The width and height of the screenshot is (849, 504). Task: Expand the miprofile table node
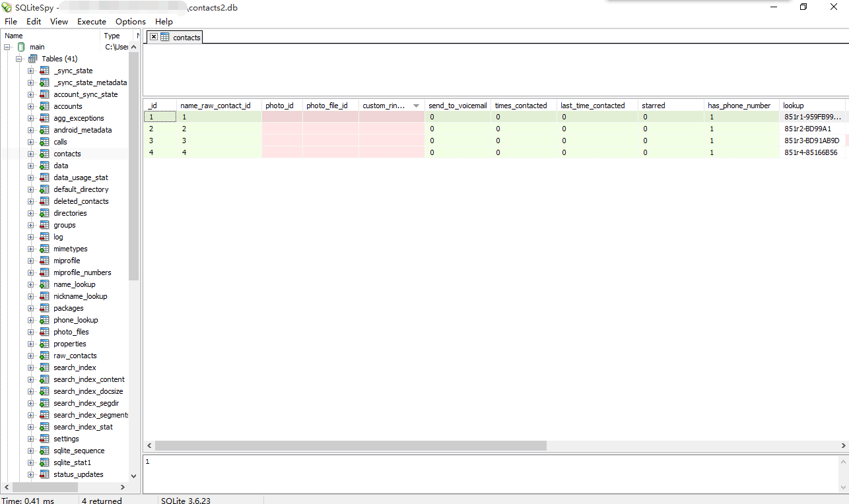(x=31, y=261)
